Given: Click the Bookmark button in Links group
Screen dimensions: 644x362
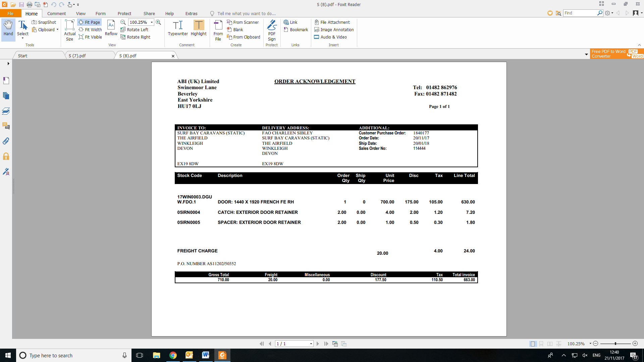Looking at the screenshot, I should coord(296,29).
